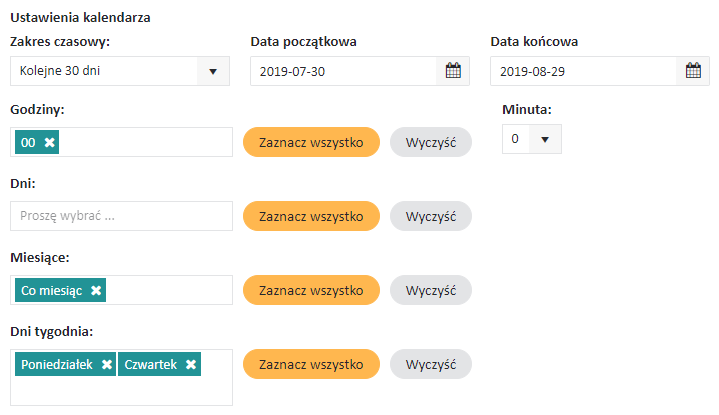Click empty area in Dni tygodnia box
Image resolution: width=719 pixels, height=415 pixels.
(x=120, y=392)
